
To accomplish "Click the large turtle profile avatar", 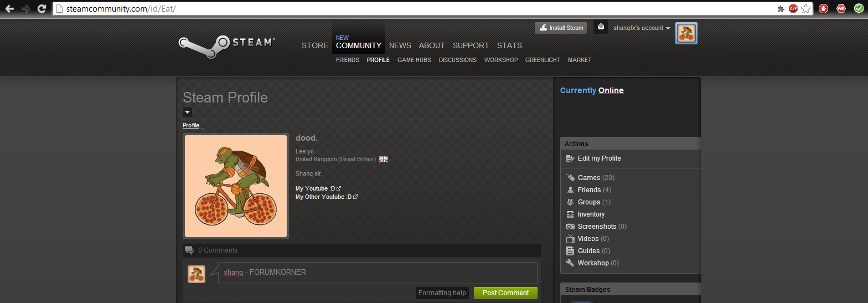I will 236,186.
